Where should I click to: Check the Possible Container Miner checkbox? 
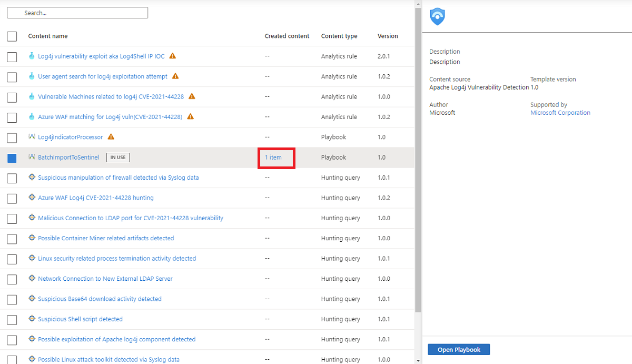12,239
